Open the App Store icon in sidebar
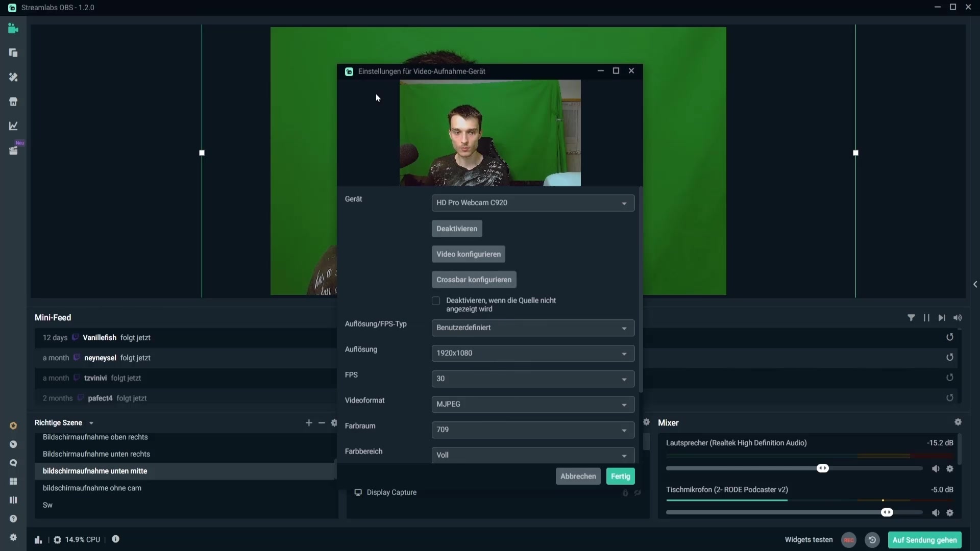This screenshot has width=980, height=551. pos(13,102)
